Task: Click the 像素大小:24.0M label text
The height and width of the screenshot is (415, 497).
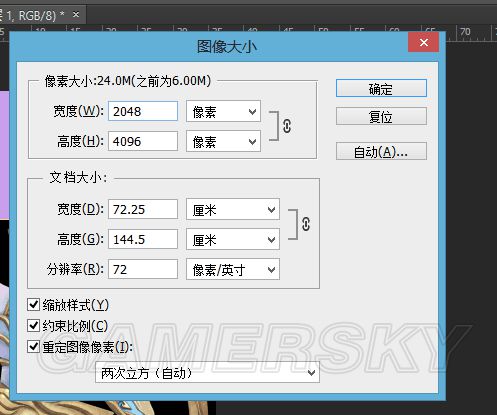Action: tap(128, 81)
